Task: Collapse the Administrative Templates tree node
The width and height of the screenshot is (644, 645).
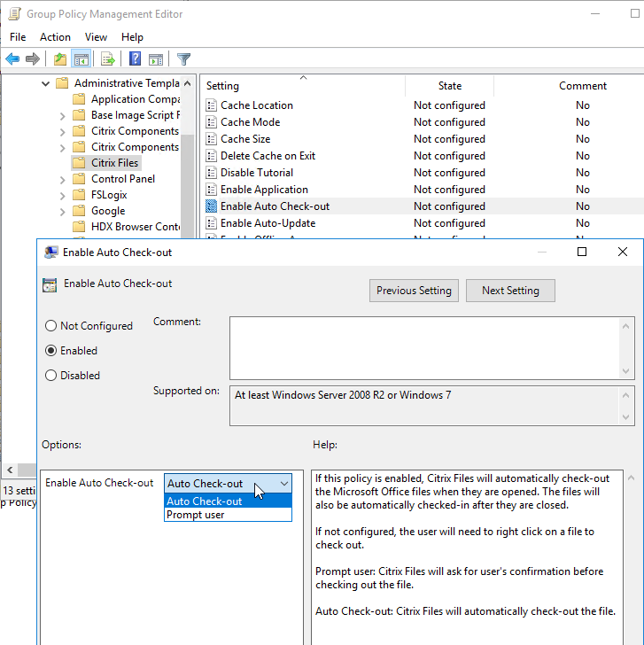Action: [x=46, y=83]
